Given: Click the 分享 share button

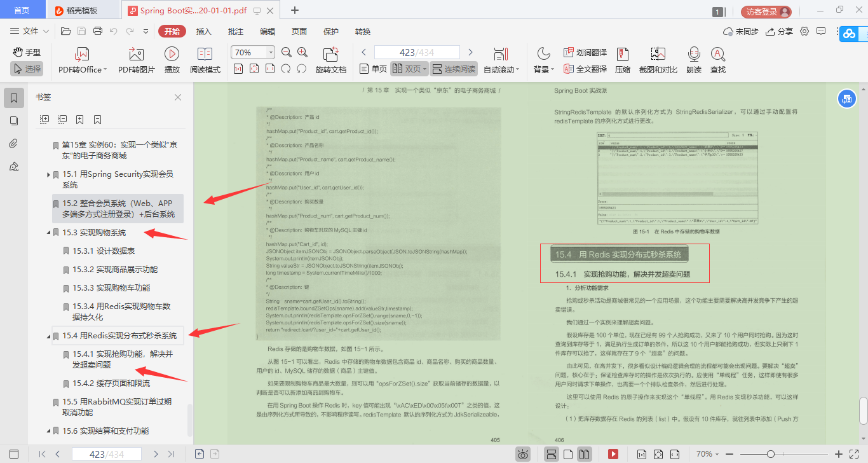Looking at the screenshot, I should point(780,31).
